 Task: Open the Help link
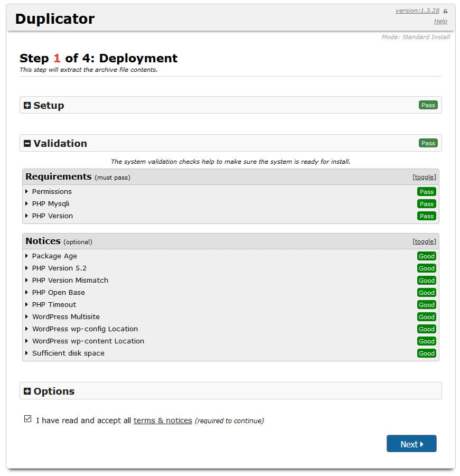440,22
